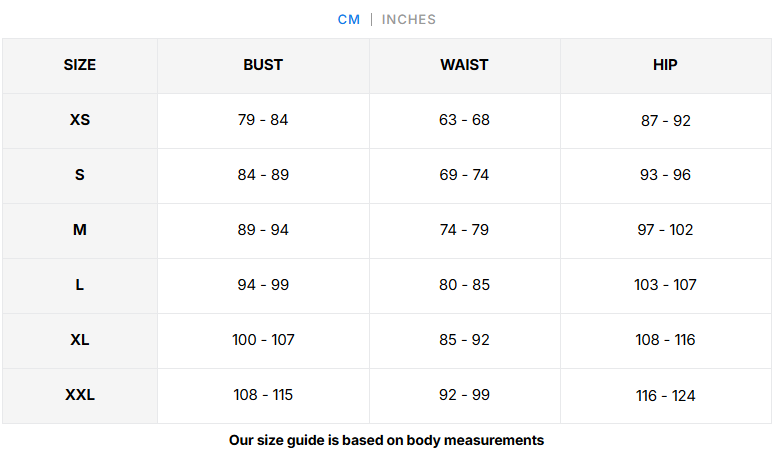Switch units to INCHES
774x467 pixels.
coord(409,20)
